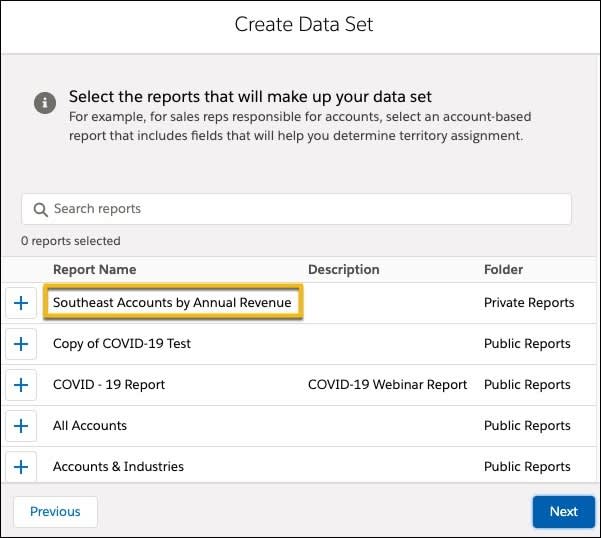Image resolution: width=601 pixels, height=538 pixels.
Task: Click the COVID-19 Webinar Report description
Action: (388, 384)
